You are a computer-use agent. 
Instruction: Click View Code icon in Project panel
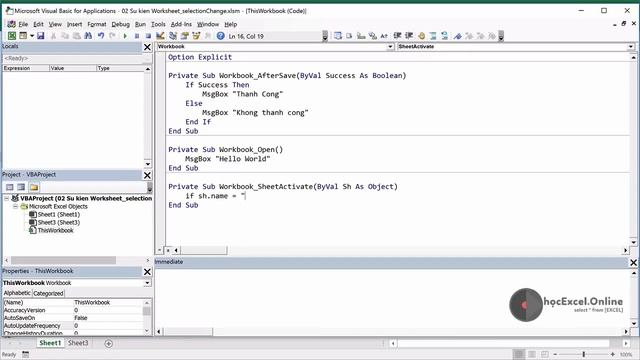click(x=9, y=187)
